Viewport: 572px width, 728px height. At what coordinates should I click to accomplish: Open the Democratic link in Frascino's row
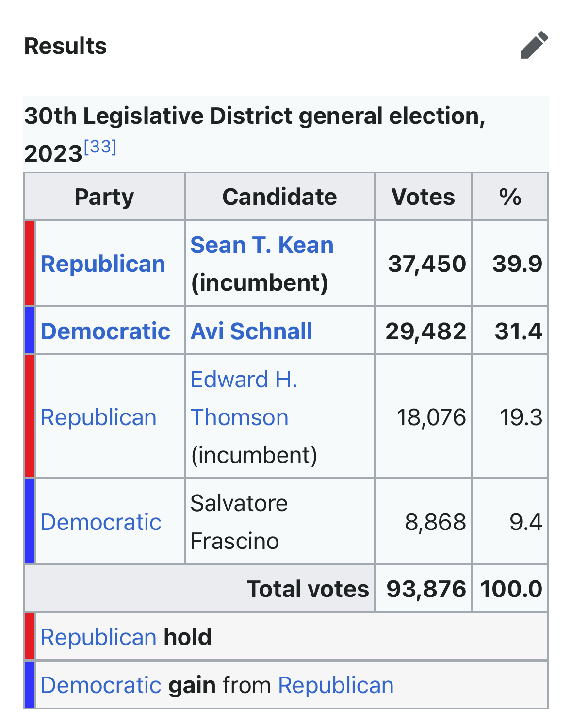coord(101,522)
